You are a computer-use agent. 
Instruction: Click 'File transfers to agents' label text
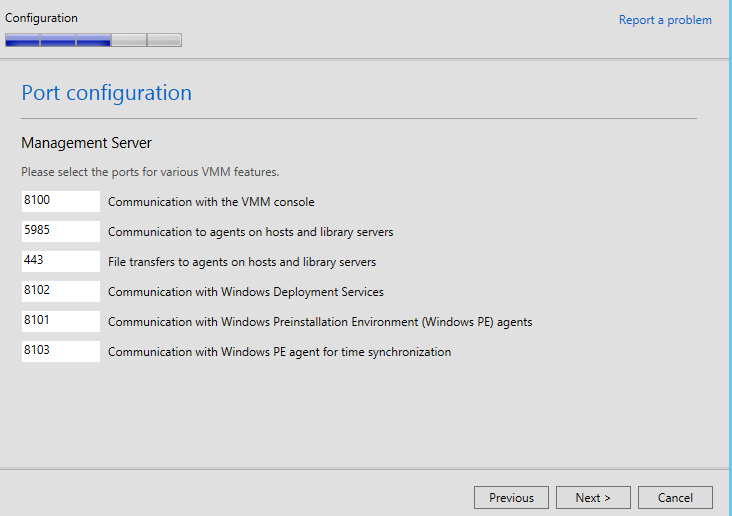[x=241, y=262]
